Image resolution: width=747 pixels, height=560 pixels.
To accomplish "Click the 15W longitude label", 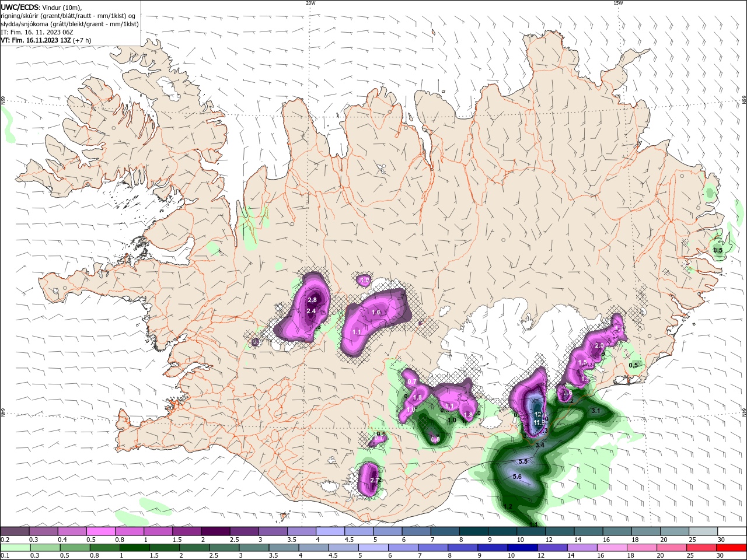I will 618,3.
